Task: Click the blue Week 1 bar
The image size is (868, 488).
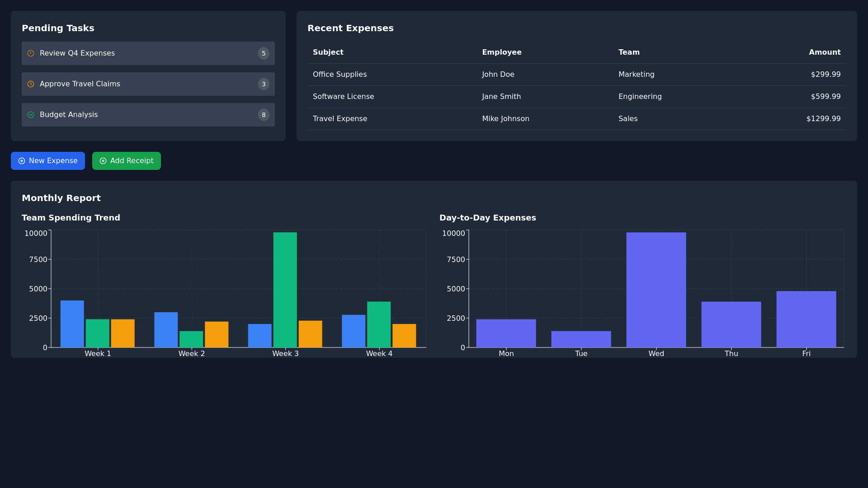Action: 72,324
